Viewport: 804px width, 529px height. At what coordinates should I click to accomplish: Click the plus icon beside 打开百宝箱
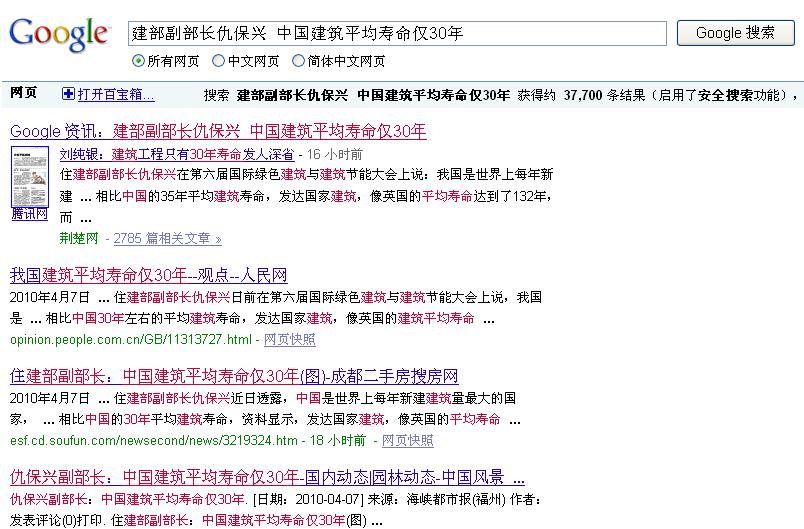coord(68,95)
